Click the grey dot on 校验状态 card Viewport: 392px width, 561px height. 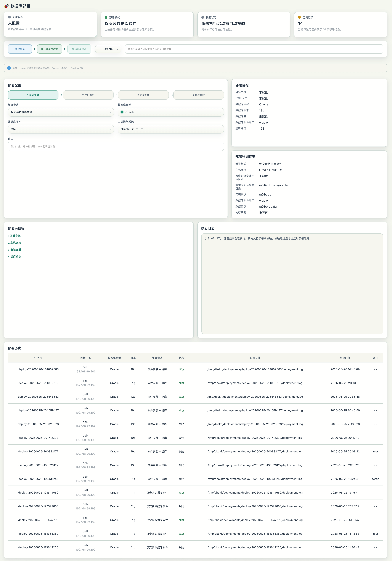(x=203, y=17)
